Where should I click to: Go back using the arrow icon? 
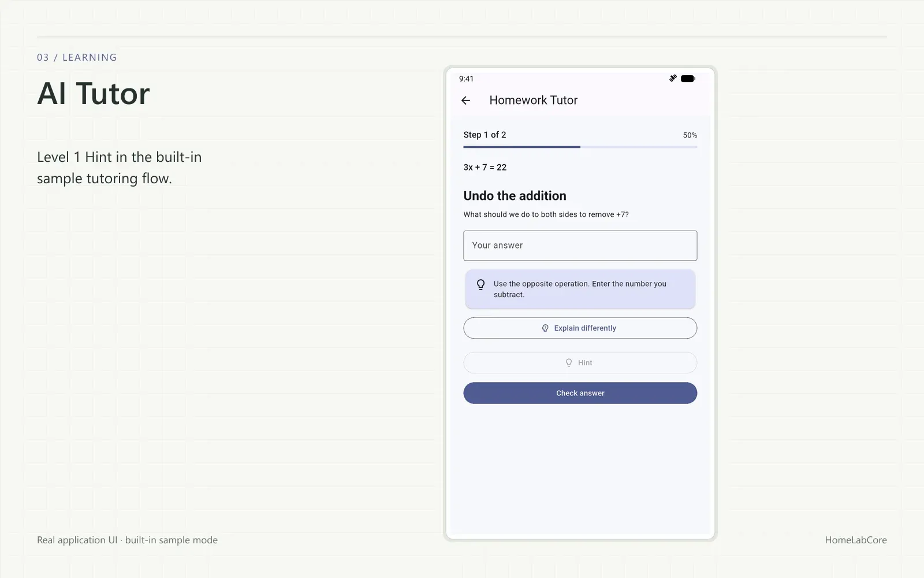click(x=466, y=101)
